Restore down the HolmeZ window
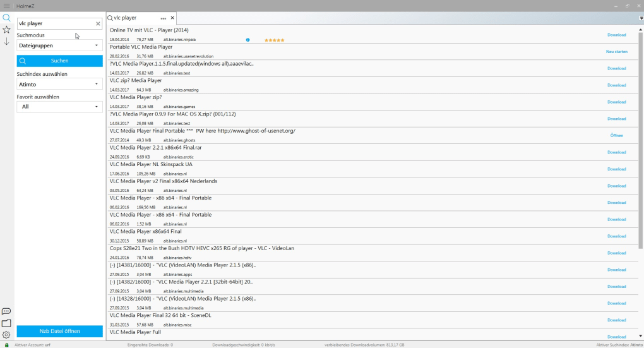This screenshot has height=348, width=644. (627, 6)
